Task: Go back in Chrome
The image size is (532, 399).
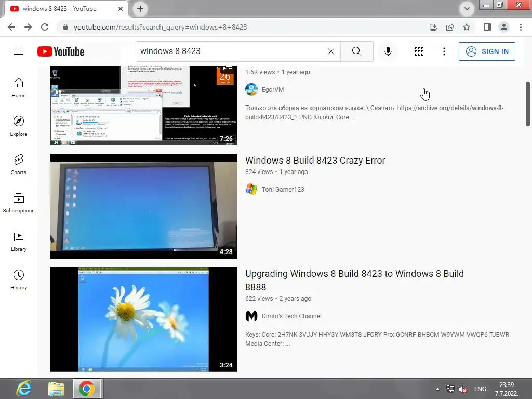Action: pyautogui.click(x=11, y=27)
